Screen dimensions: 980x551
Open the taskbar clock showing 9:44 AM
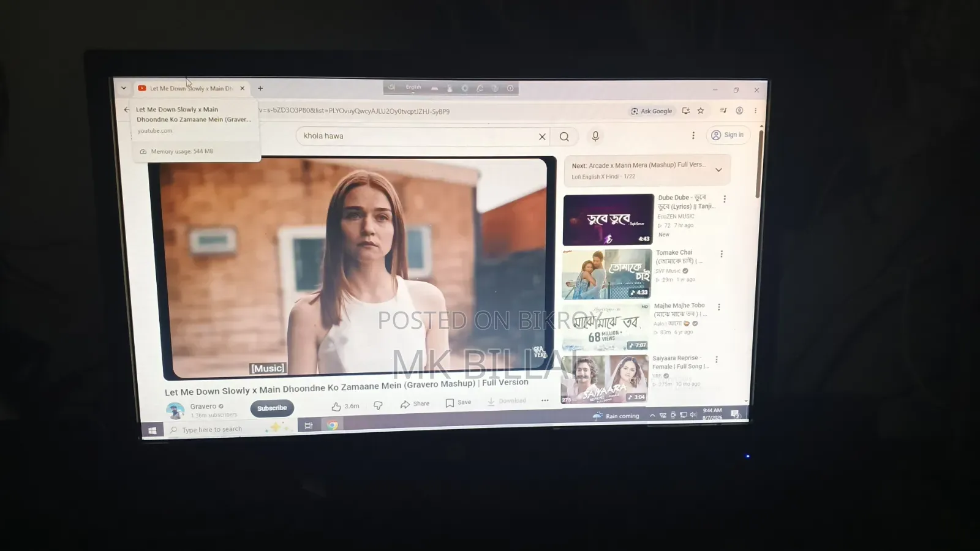click(712, 414)
